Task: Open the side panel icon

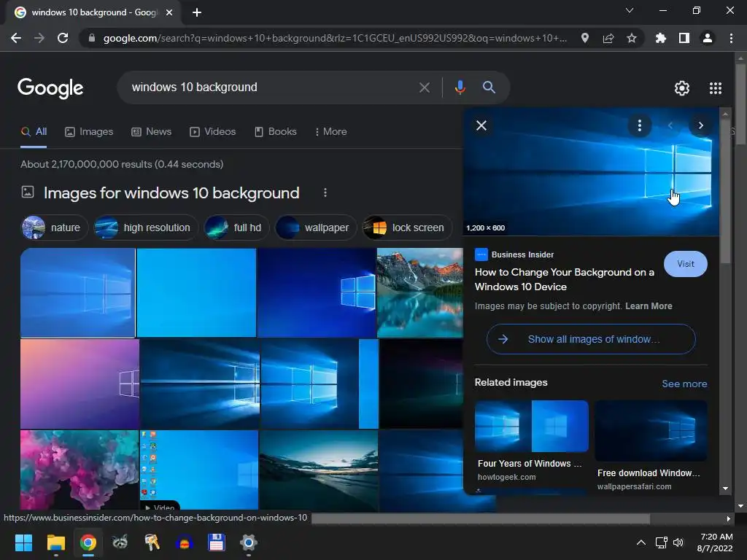Action: pyautogui.click(x=684, y=38)
